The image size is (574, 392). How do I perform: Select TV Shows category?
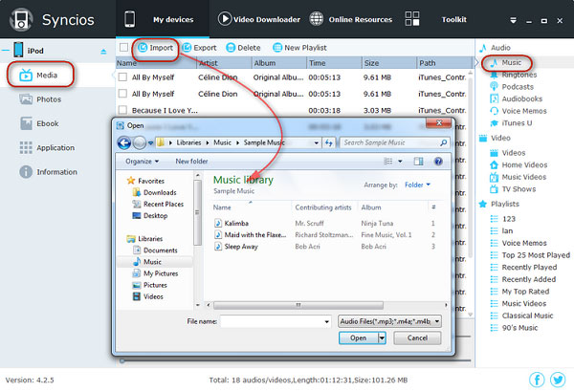click(x=513, y=189)
